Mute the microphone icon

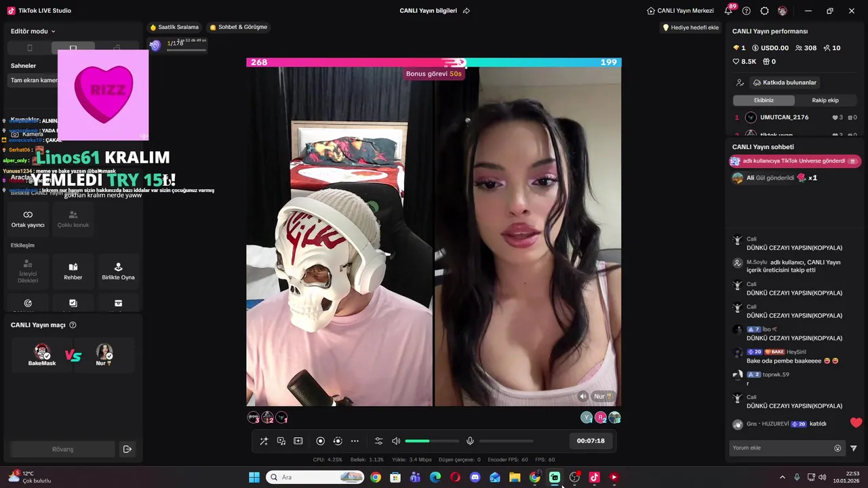(x=470, y=441)
